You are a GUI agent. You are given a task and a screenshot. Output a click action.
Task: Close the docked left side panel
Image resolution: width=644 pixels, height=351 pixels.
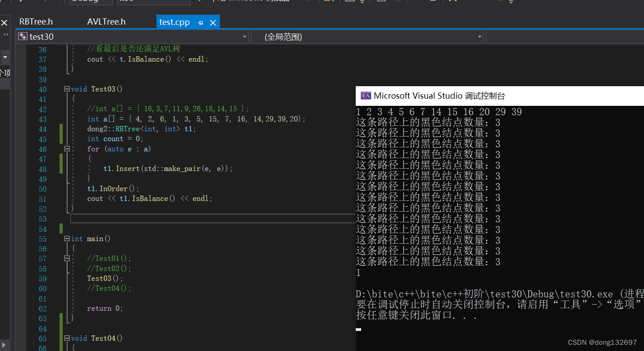click(x=4, y=23)
